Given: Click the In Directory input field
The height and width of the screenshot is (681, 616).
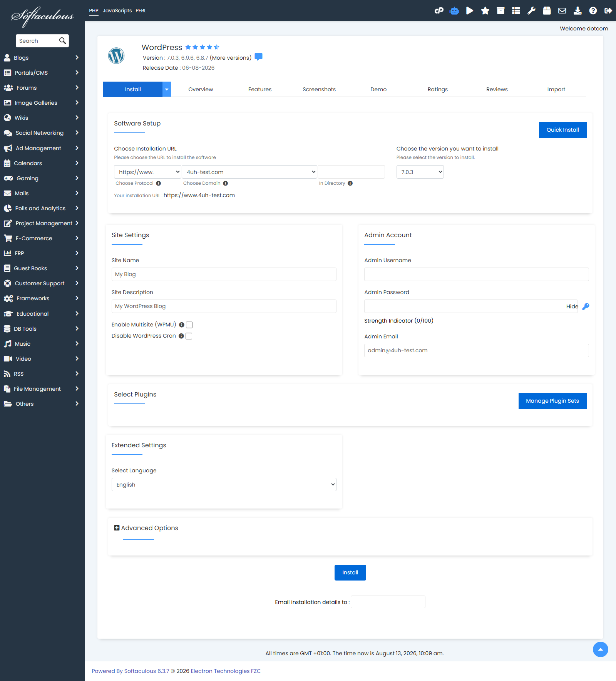Looking at the screenshot, I should coord(351,172).
